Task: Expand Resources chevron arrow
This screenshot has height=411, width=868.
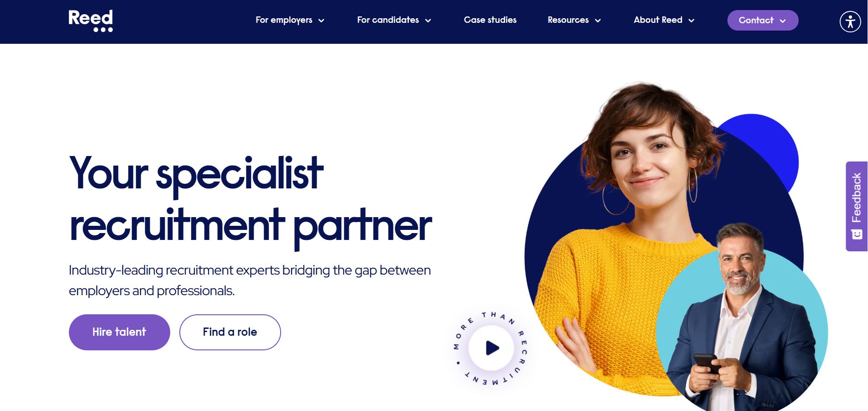Action: point(598,21)
